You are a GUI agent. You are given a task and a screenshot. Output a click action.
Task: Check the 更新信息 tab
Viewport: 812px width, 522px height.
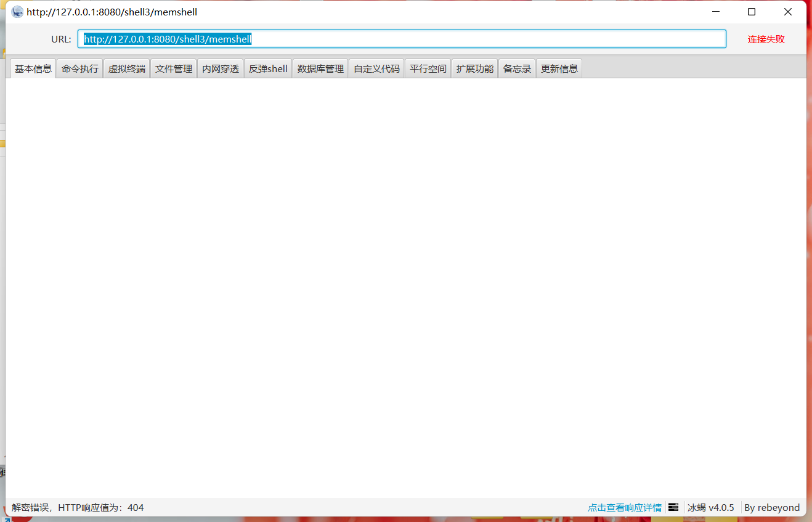559,68
